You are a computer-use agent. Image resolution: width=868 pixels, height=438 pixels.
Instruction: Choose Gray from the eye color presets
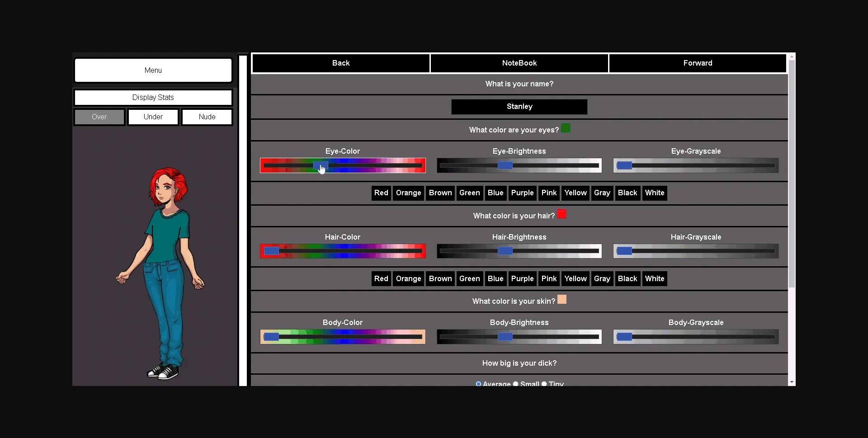pos(602,193)
